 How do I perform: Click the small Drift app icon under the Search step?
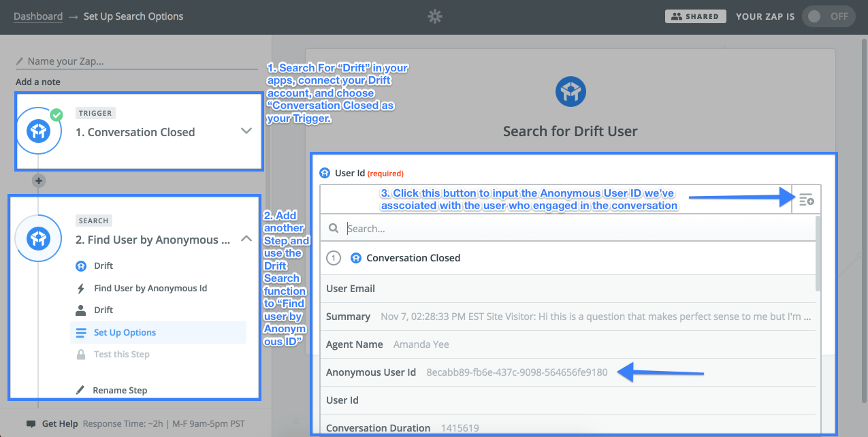[x=81, y=266]
